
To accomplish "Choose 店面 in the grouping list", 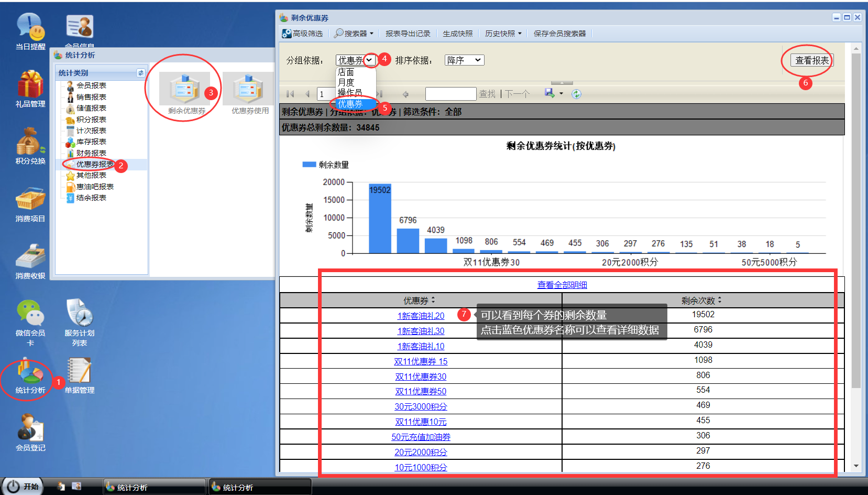I will 356,72.
